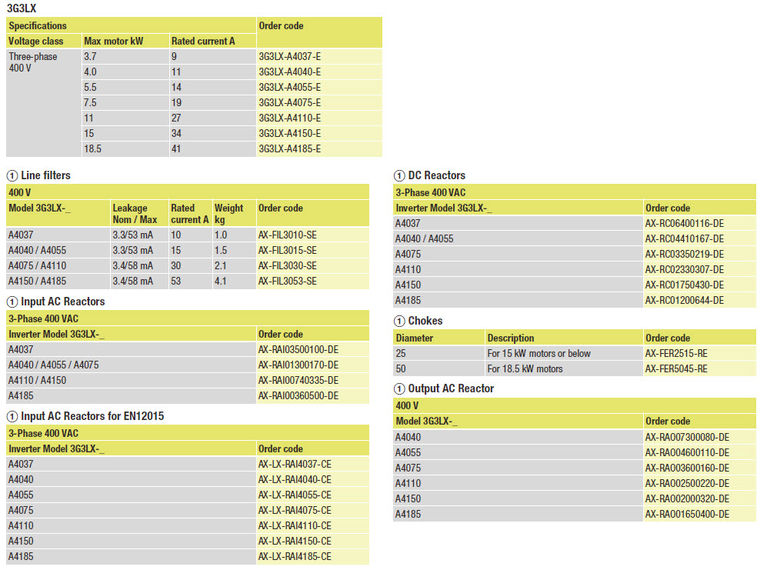Select input reactor code AX-RAI00360500-DE

coord(297,396)
